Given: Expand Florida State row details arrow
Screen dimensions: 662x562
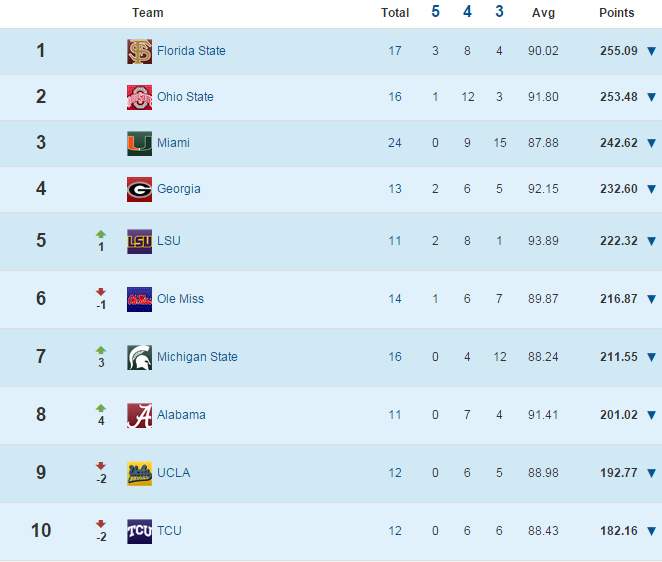Looking at the screenshot, I should (651, 52).
